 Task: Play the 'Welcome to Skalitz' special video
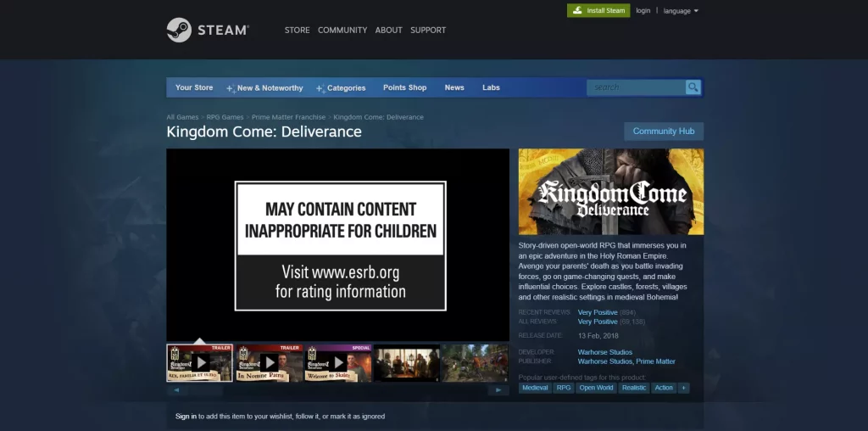tap(337, 363)
